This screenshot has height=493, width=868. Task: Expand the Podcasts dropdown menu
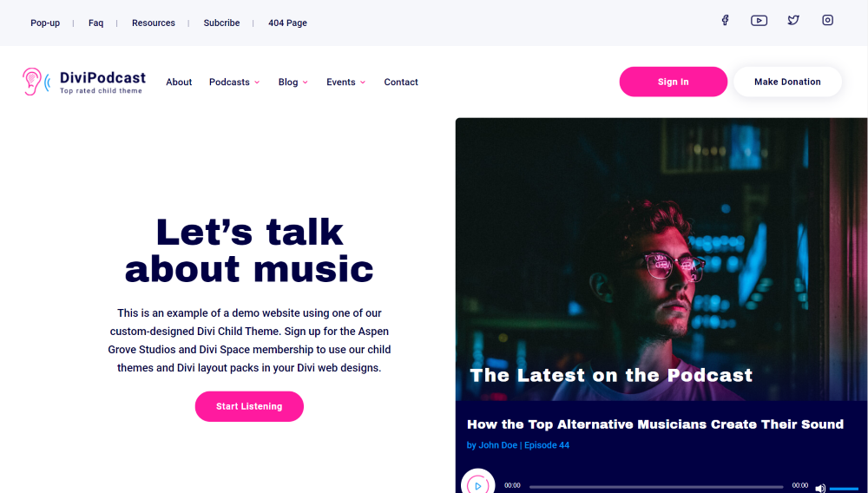click(x=234, y=82)
